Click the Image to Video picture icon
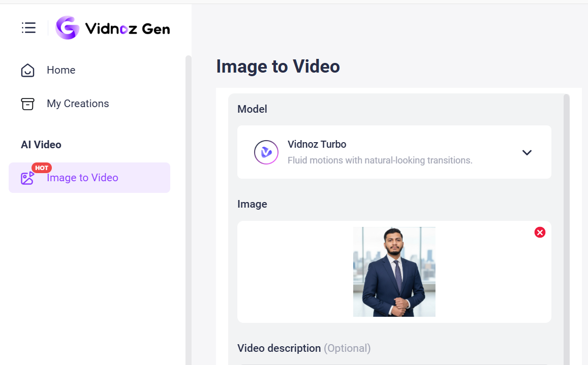 27,178
